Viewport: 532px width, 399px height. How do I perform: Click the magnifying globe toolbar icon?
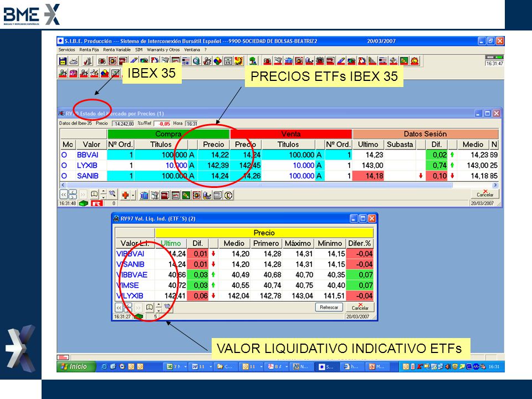pos(196,61)
